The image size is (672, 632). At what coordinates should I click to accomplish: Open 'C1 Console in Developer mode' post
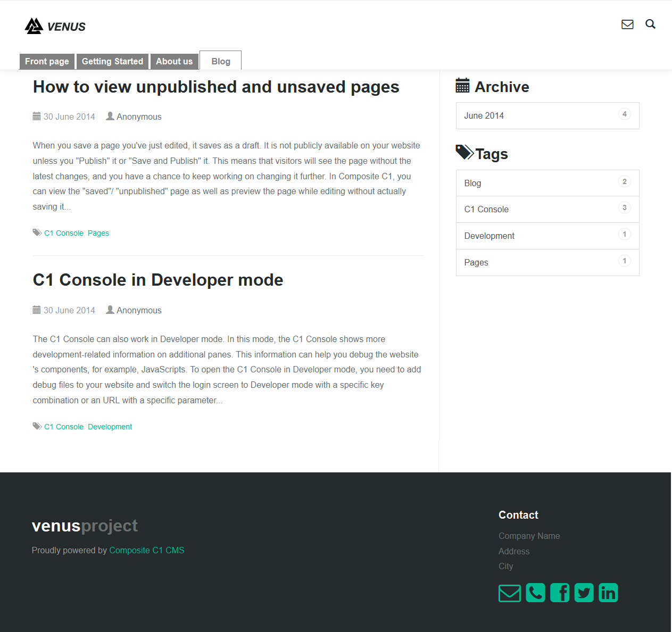tap(157, 280)
